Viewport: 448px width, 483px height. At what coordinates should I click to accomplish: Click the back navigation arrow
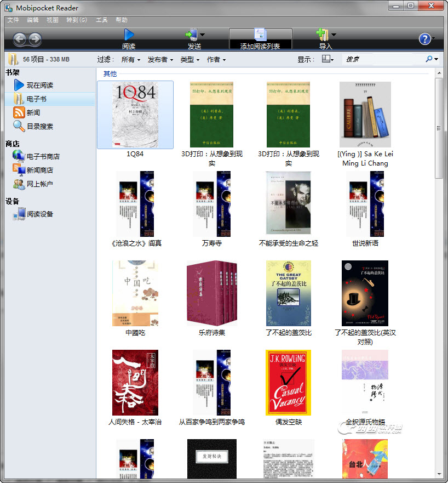click(20, 39)
